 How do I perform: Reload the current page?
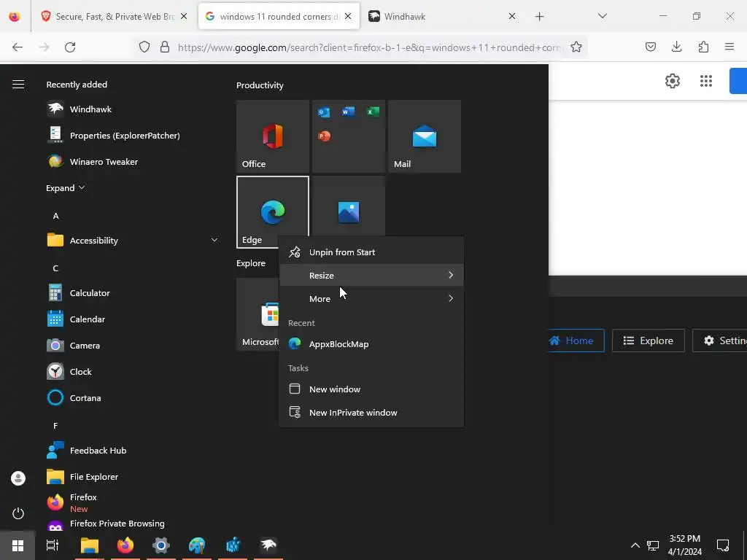point(70,47)
